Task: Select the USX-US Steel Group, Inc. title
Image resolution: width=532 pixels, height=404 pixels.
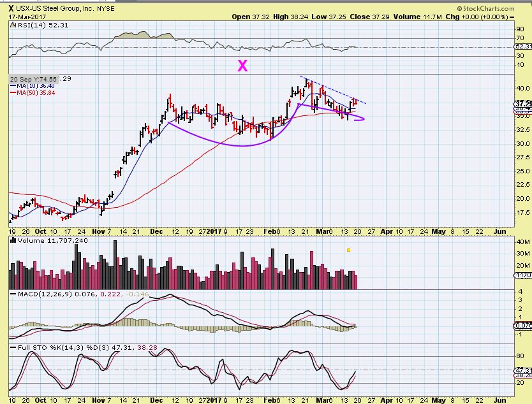Action: (x=55, y=8)
